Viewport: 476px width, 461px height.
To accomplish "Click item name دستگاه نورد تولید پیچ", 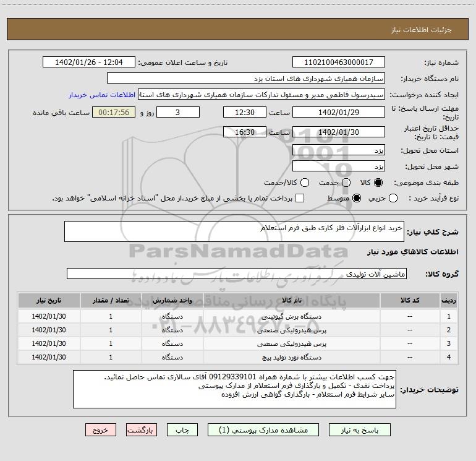I will pos(291,358).
